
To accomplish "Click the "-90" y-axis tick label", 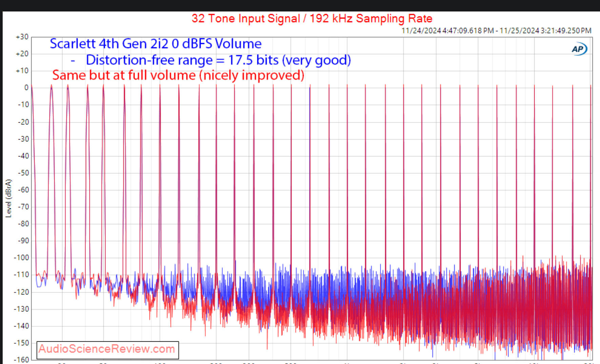I will coord(23,240).
